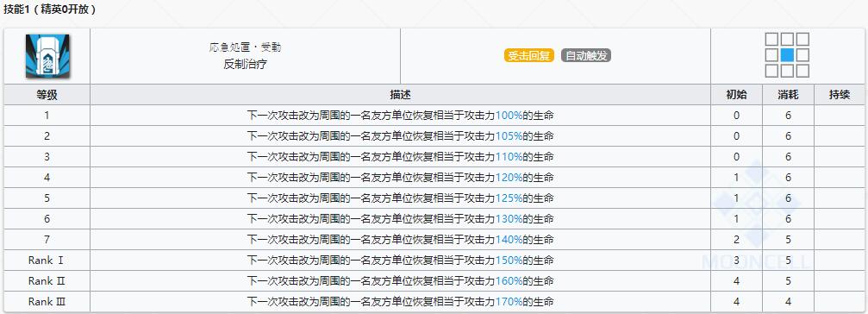Click the 100% value in level 1 description

tap(509, 116)
